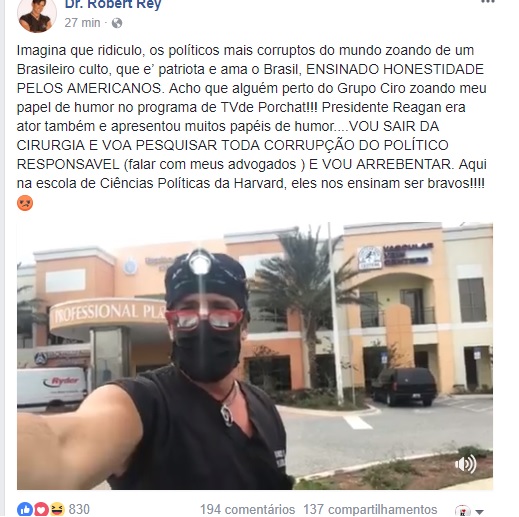Click the angry emoji ending the post
The width and height of the screenshot is (519, 517).
pos(25,203)
